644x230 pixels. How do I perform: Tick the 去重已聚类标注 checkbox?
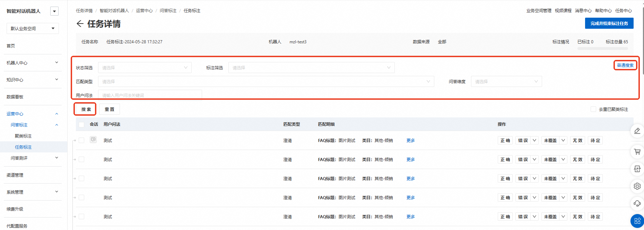[593, 109]
